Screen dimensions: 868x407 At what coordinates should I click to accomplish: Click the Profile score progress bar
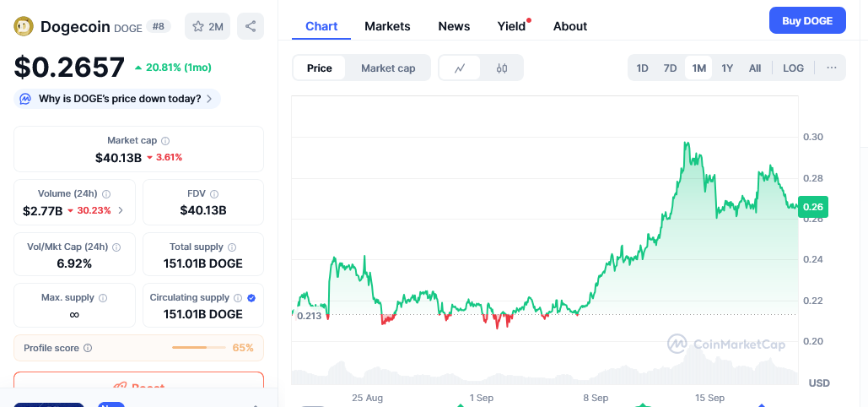coord(199,348)
